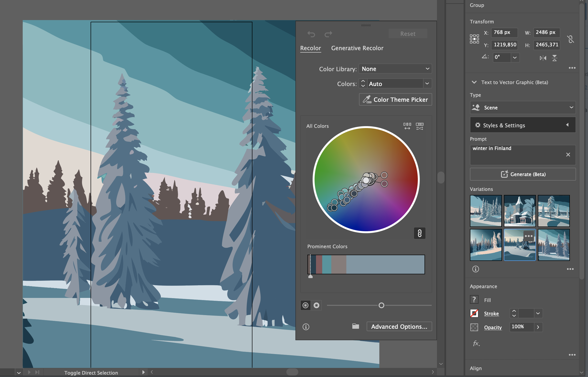Viewport: 588px width, 377px height.
Task: Show brightness and hue on wheel
Action: point(316,305)
